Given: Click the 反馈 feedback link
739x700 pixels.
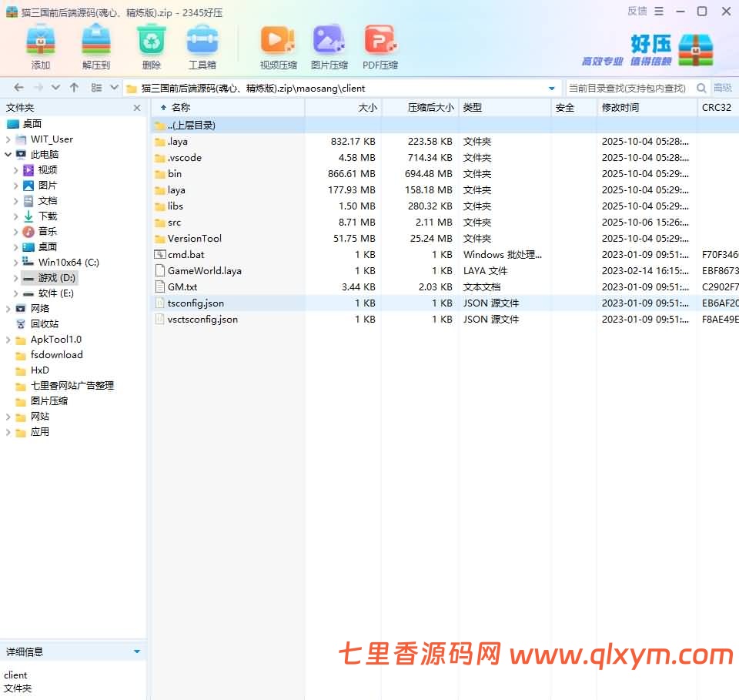Looking at the screenshot, I should pos(637,11).
